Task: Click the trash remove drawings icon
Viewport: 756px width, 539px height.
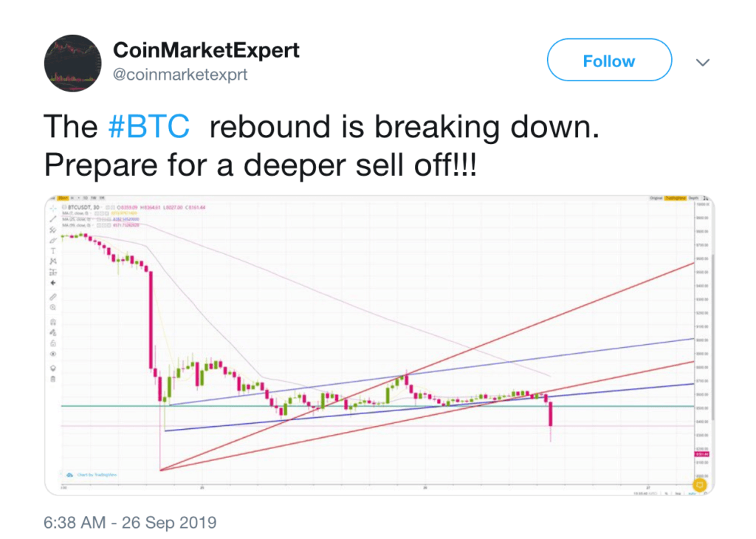Action: pyautogui.click(x=53, y=379)
